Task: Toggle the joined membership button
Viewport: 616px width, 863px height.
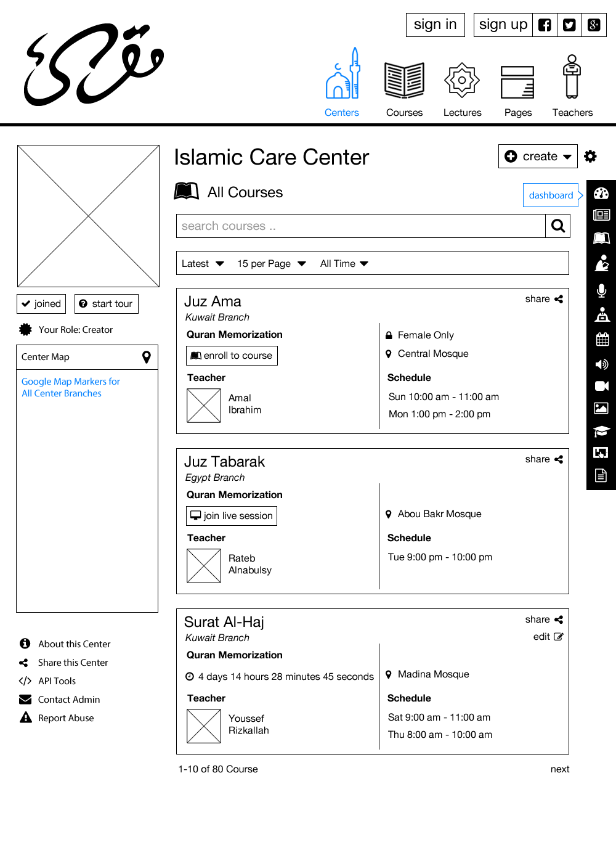Action: click(x=41, y=304)
